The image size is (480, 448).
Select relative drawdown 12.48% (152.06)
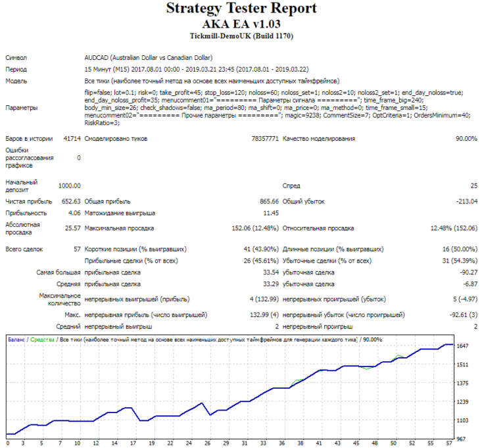tap(454, 228)
